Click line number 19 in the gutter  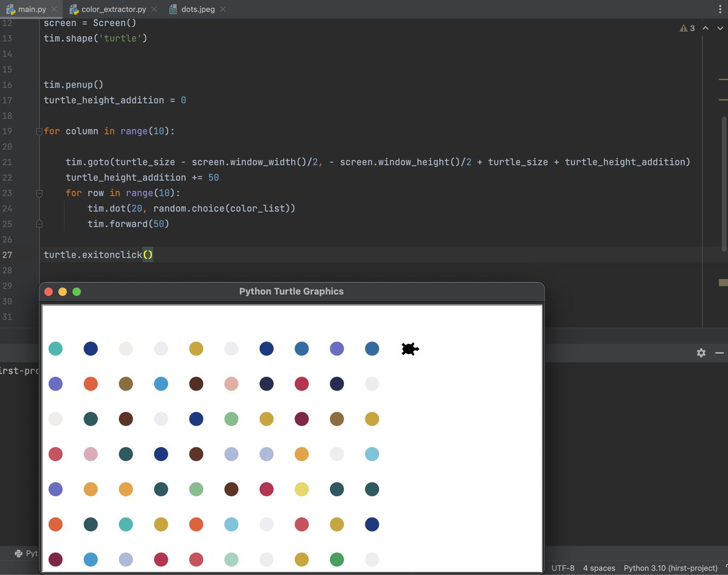7,131
